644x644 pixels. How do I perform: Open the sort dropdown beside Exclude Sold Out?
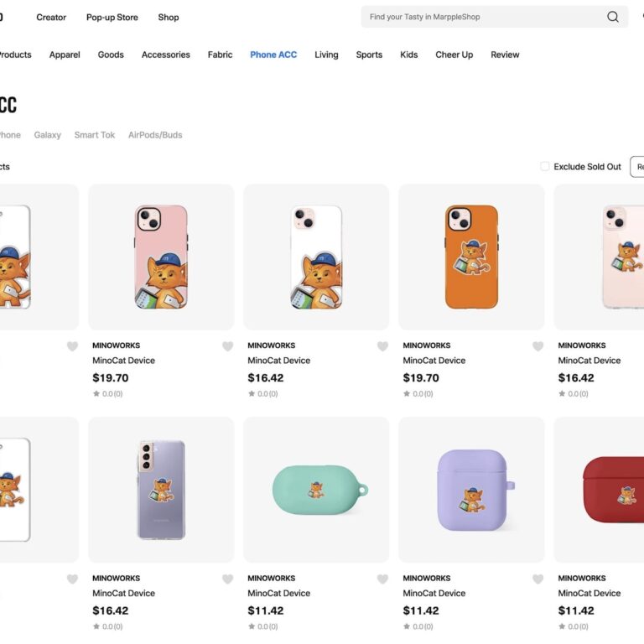[x=637, y=166]
